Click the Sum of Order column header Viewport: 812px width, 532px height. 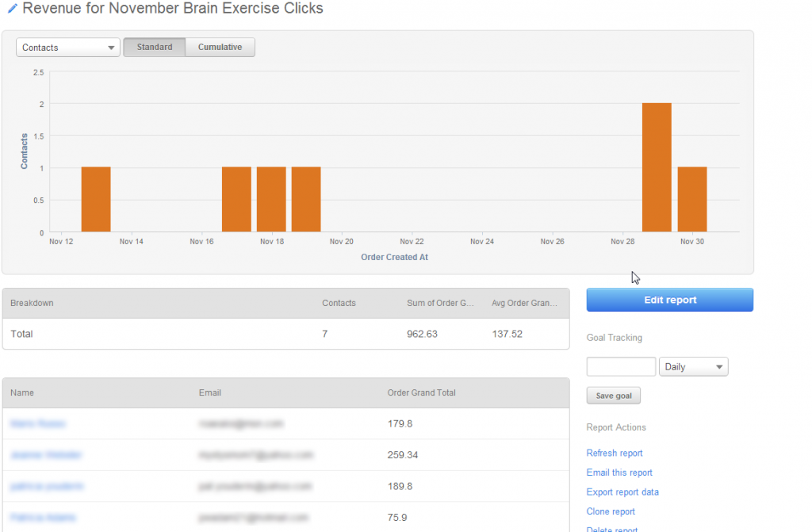(440, 304)
